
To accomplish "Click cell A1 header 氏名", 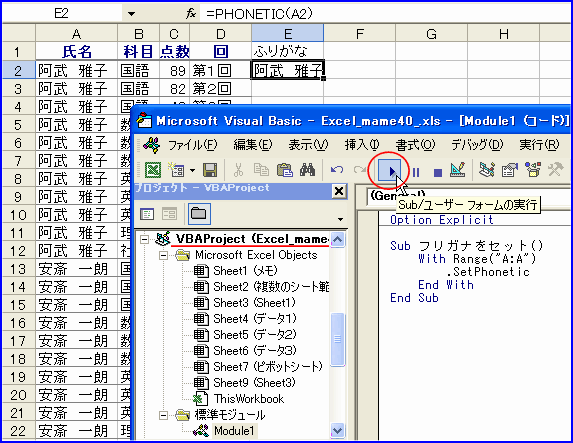I will 76,51.
